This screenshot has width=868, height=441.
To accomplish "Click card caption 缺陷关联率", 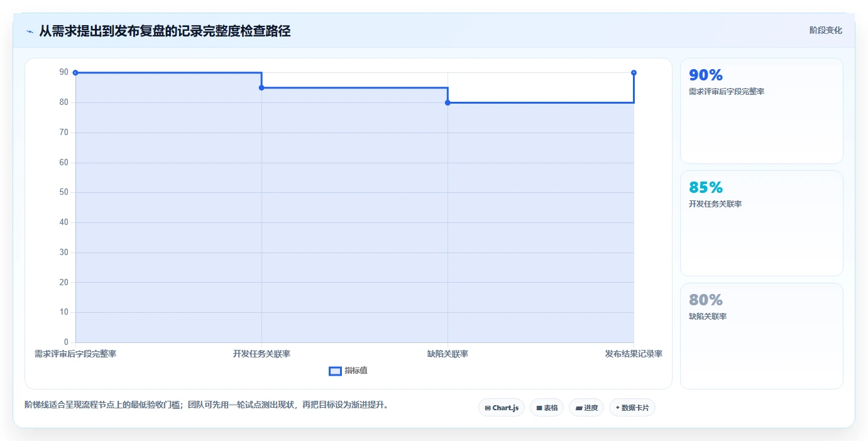I will click(708, 317).
